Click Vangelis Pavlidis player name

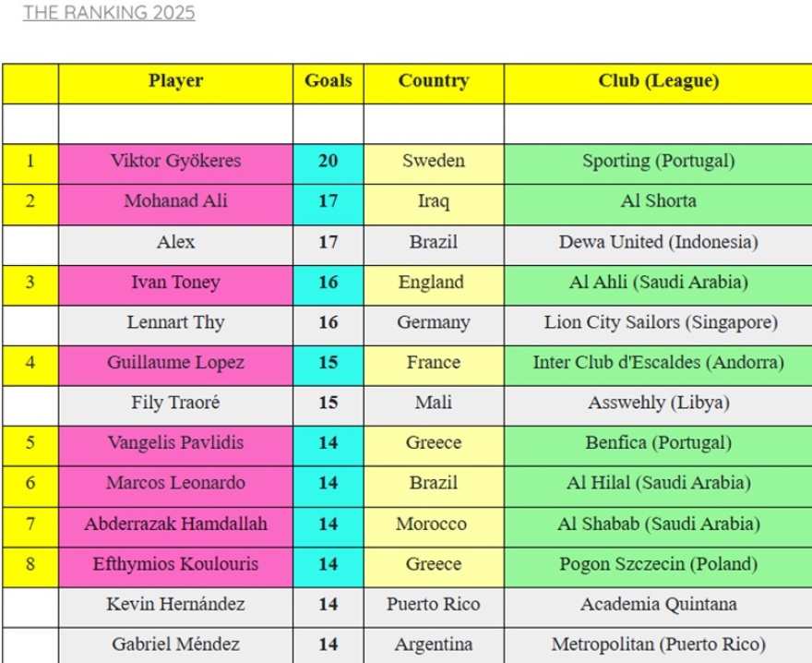click(x=175, y=443)
